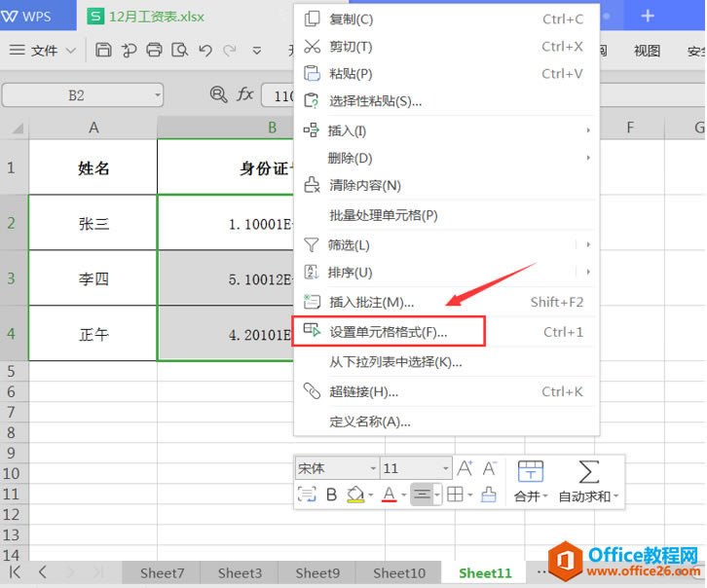The height and width of the screenshot is (588, 707).
Task: Open the 删除(D) submenu
Action: point(446,158)
